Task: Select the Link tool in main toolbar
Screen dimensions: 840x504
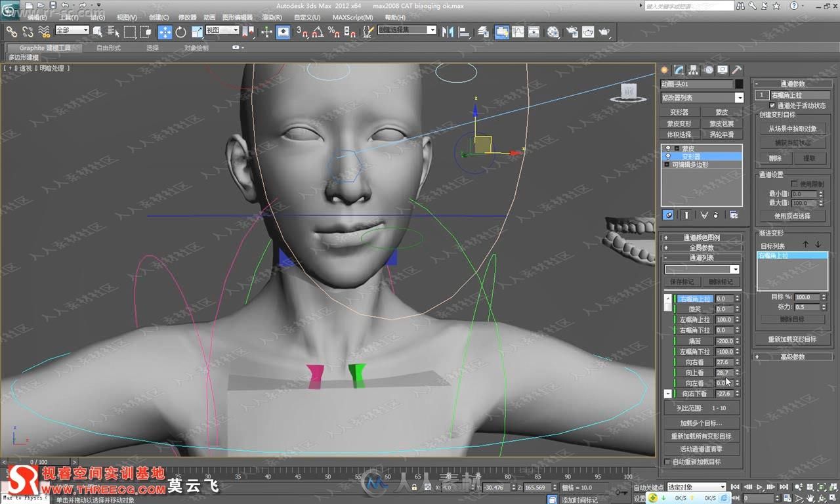Action: (x=12, y=31)
